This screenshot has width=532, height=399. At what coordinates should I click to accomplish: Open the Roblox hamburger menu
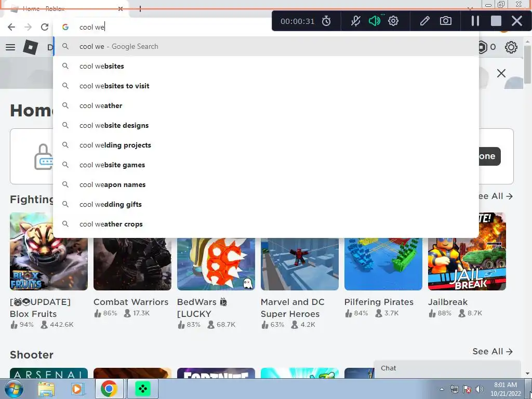[x=10, y=47]
